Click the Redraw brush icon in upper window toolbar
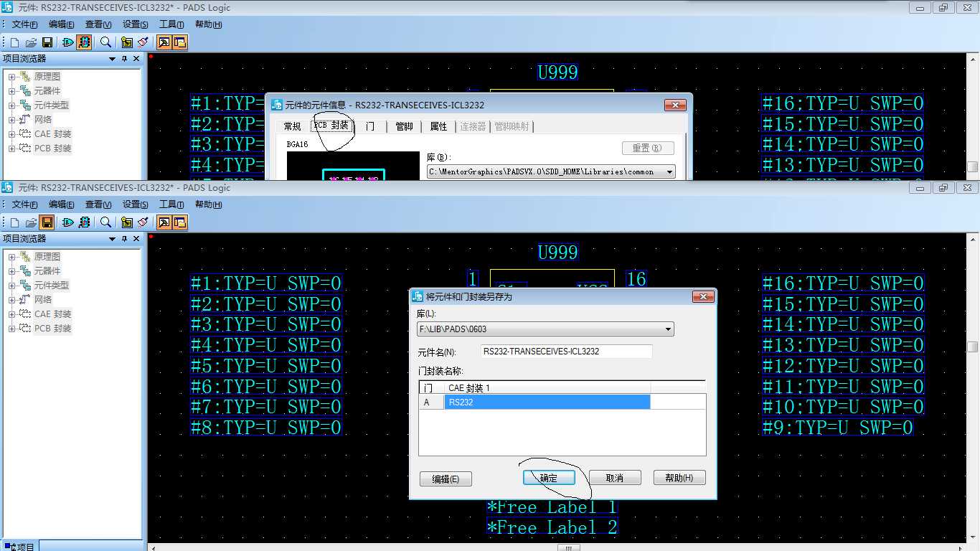This screenshot has width=980, height=551. point(143,42)
